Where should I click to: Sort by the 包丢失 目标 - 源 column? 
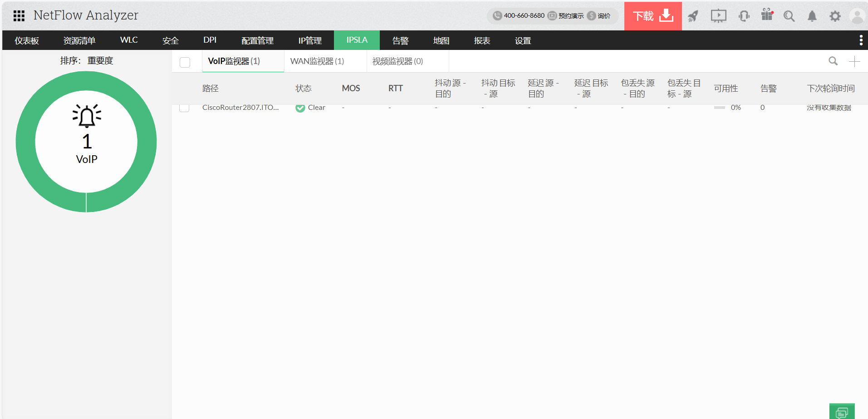click(684, 89)
